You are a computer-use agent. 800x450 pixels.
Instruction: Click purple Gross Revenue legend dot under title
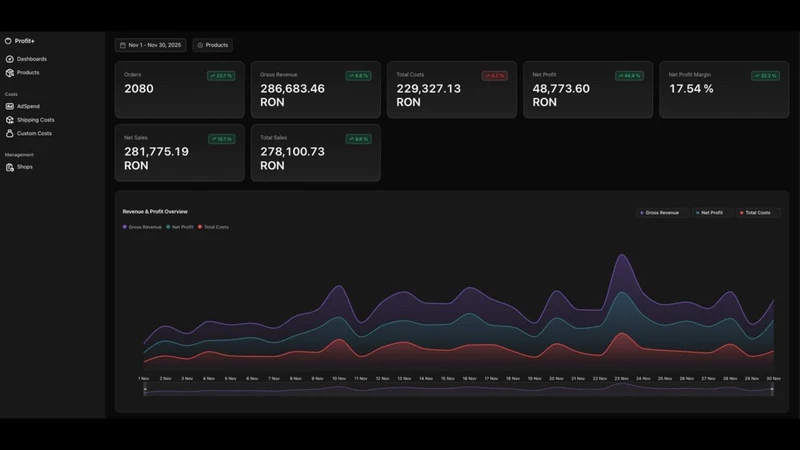tap(124, 227)
